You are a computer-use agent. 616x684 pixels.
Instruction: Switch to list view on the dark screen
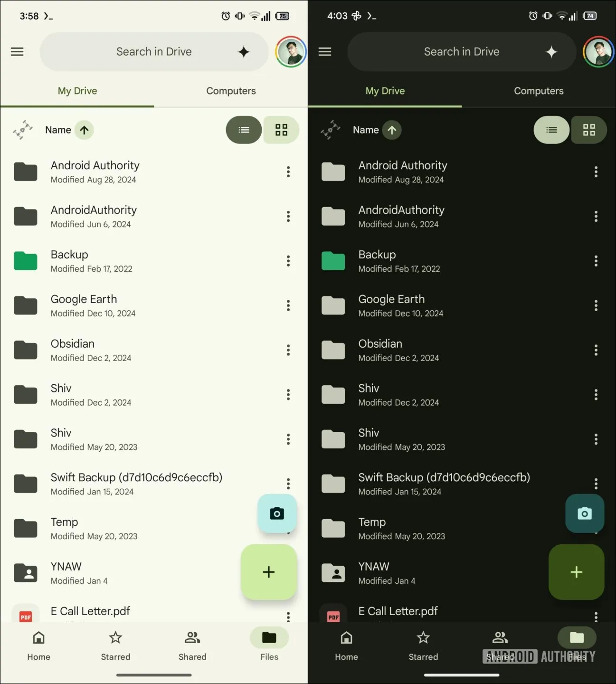[551, 130]
